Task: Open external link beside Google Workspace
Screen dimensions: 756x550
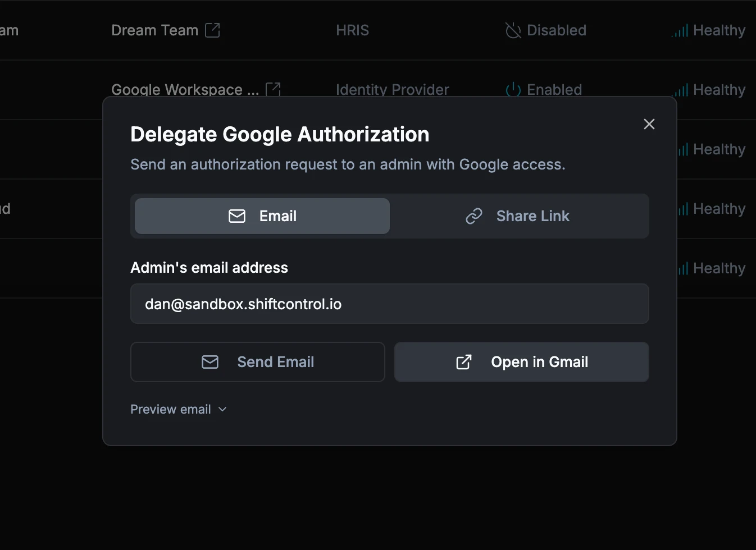Action: click(x=273, y=89)
